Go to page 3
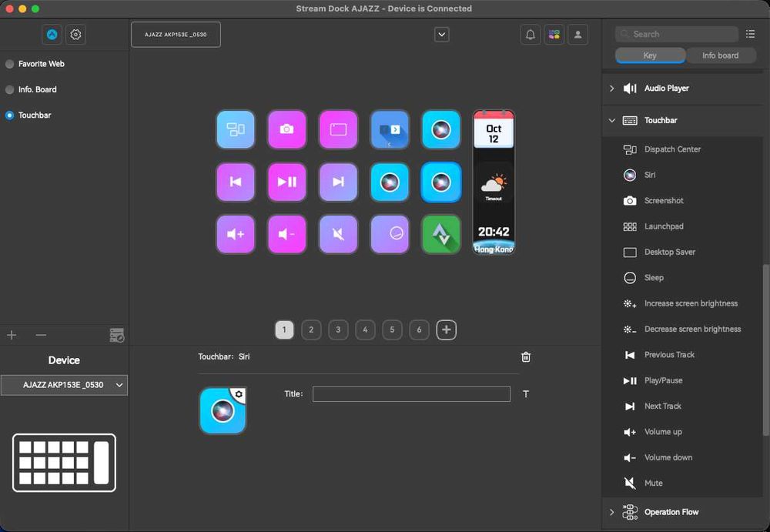This screenshot has width=770, height=532. (x=338, y=330)
